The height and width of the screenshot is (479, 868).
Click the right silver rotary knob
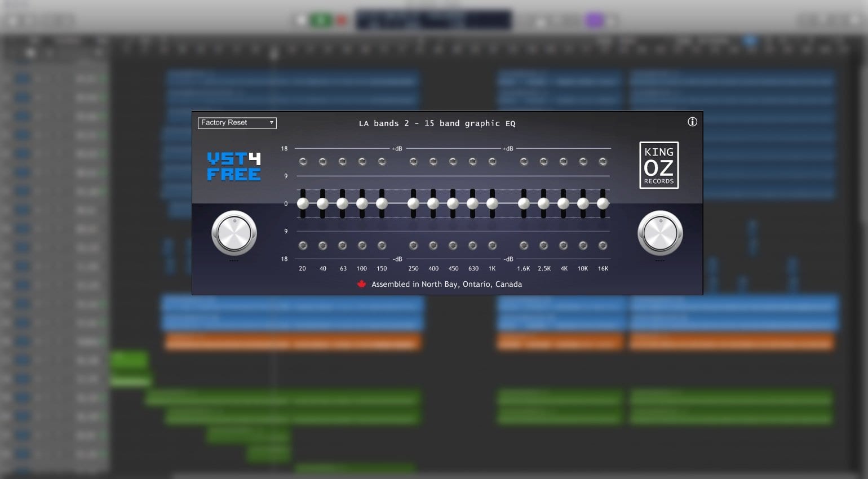tap(660, 233)
